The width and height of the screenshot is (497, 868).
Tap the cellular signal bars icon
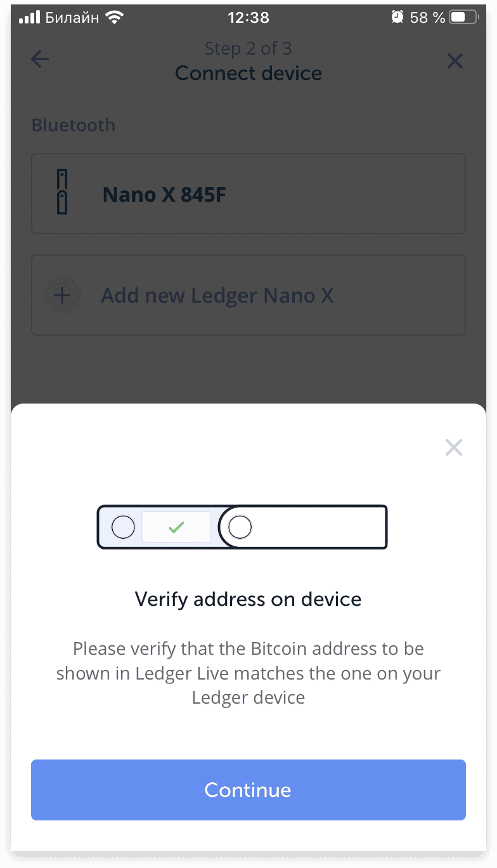pos(29,18)
